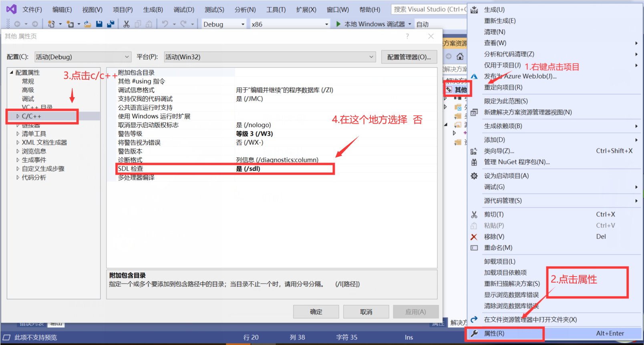Open the 平台(P) dropdown showing 活动(Win32)

(x=270, y=57)
